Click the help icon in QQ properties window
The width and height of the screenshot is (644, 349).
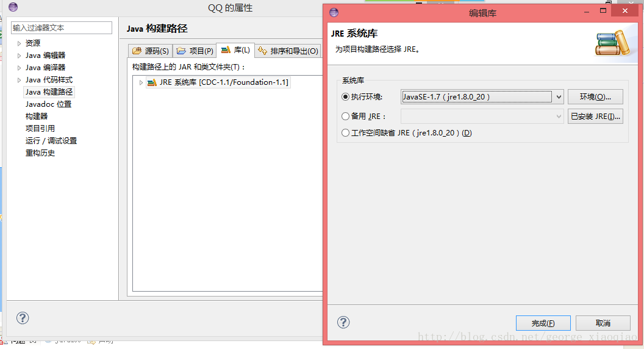[x=23, y=318]
